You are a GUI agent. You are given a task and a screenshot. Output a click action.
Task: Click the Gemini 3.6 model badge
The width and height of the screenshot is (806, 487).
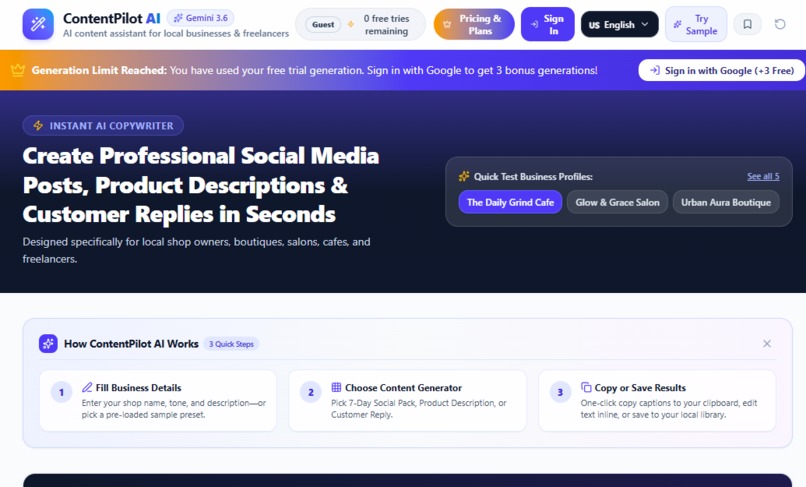tap(200, 18)
